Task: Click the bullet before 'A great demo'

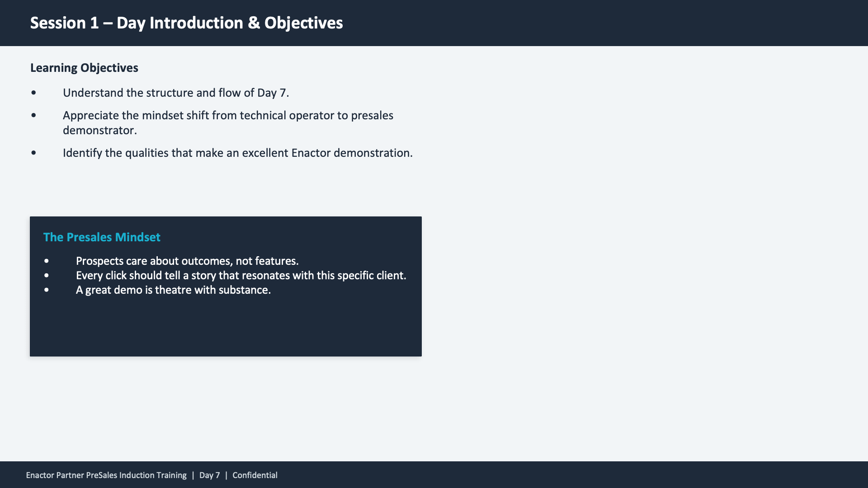Action: (47, 290)
